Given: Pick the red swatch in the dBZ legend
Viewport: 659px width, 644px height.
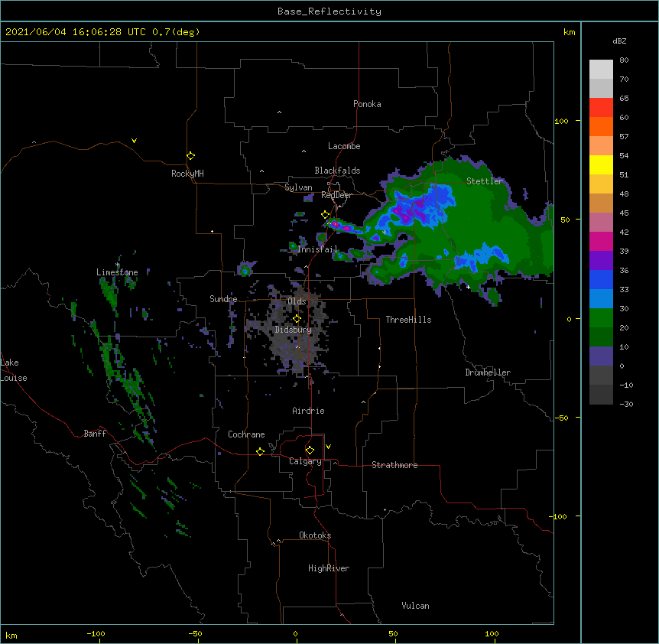Looking at the screenshot, I should (x=601, y=107).
